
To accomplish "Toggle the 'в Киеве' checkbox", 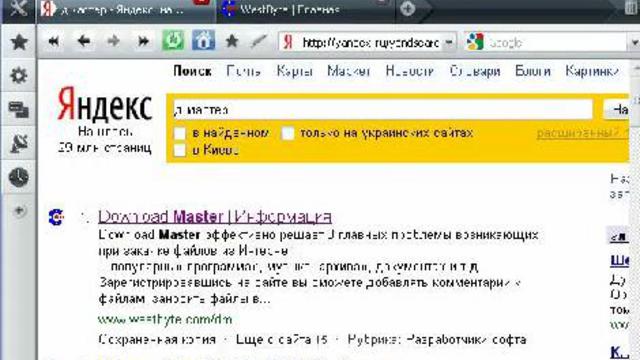I will pos(180,150).
